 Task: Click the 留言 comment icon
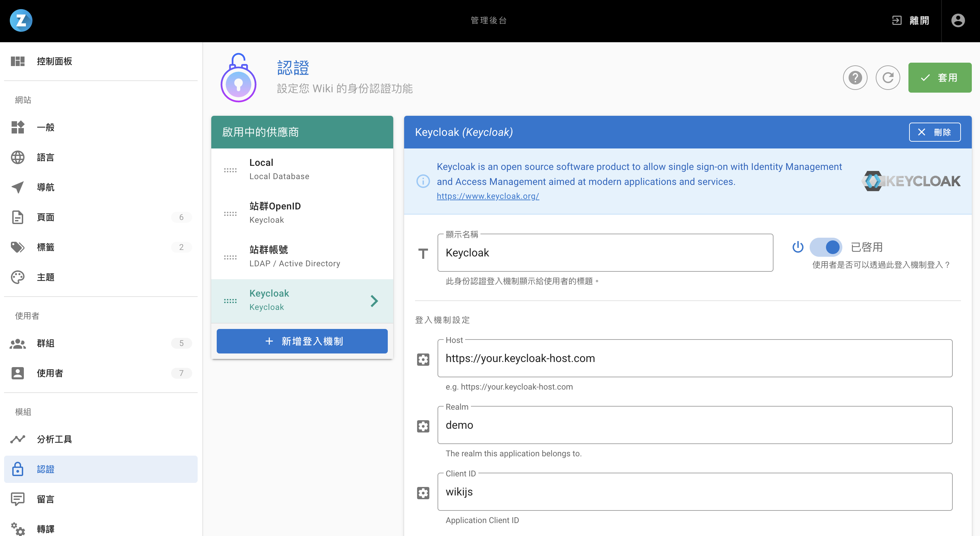coord(17,499)
